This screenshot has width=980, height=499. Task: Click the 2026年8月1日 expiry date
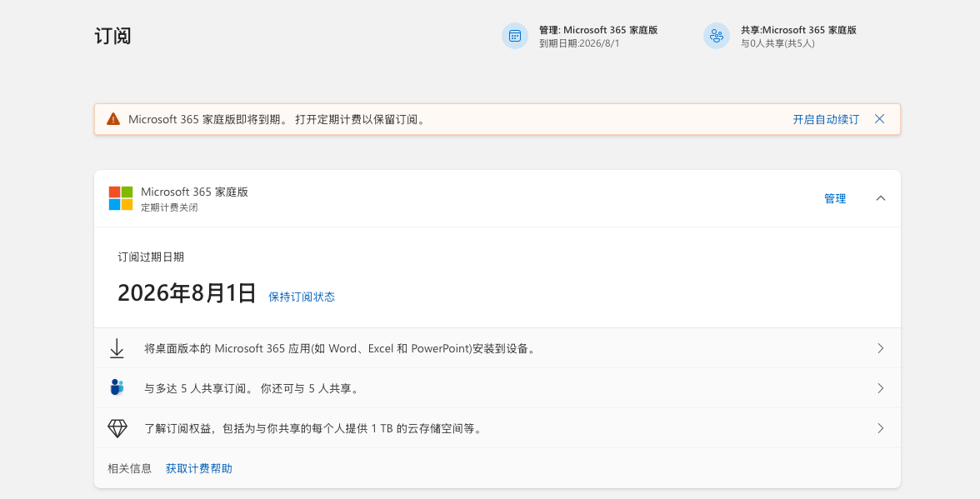[187, 293]
